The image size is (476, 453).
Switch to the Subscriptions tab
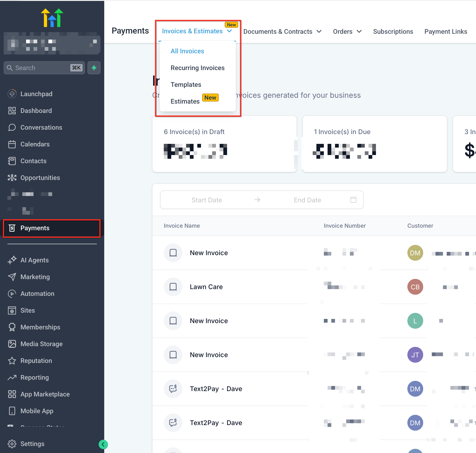[x=393, y=32]
